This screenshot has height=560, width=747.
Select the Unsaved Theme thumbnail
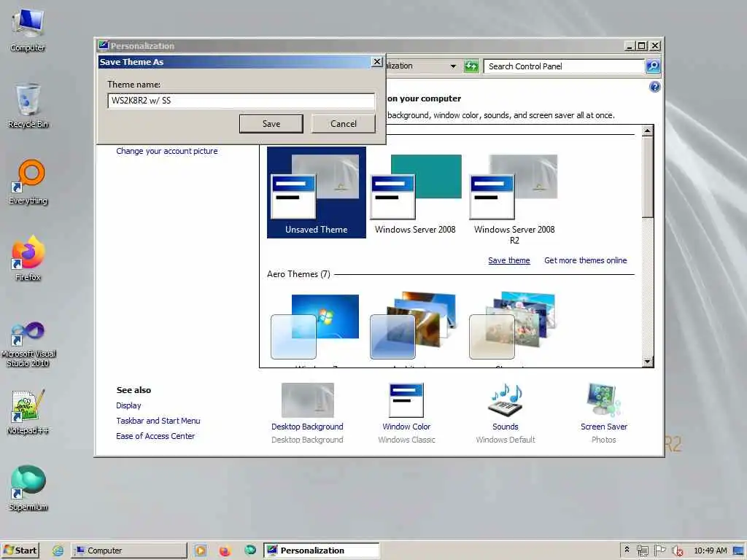317,192
